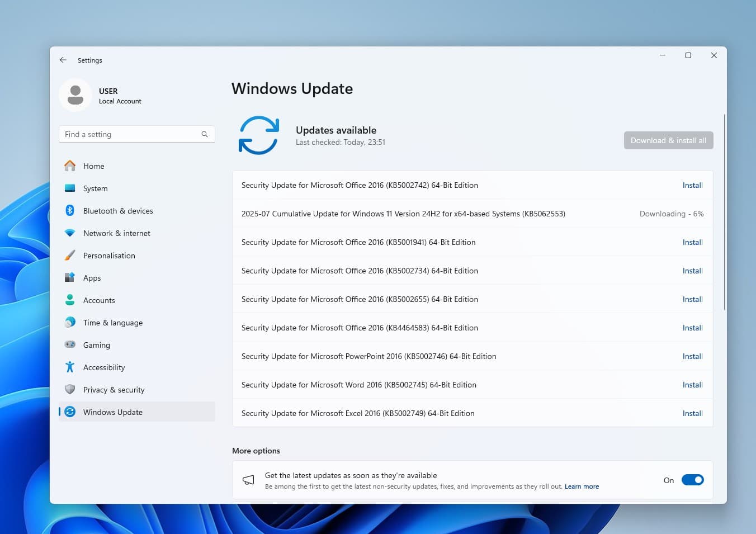Click the Updates available heading
Screen dimensions: 756x534
tap(336, 130)
